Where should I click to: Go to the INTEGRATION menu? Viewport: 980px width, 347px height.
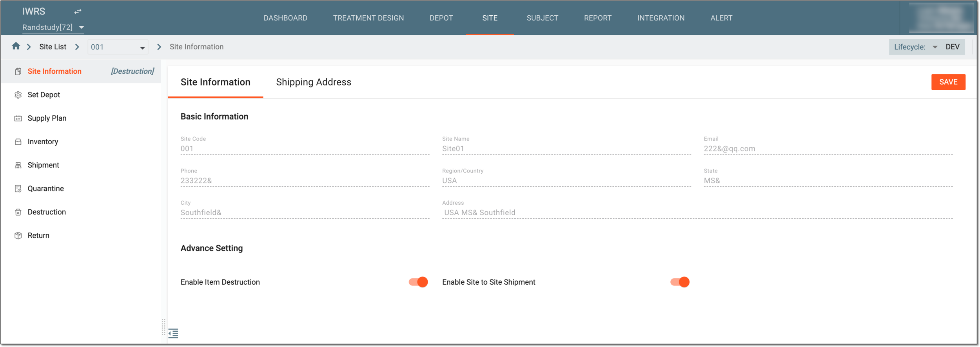(661, 18)
